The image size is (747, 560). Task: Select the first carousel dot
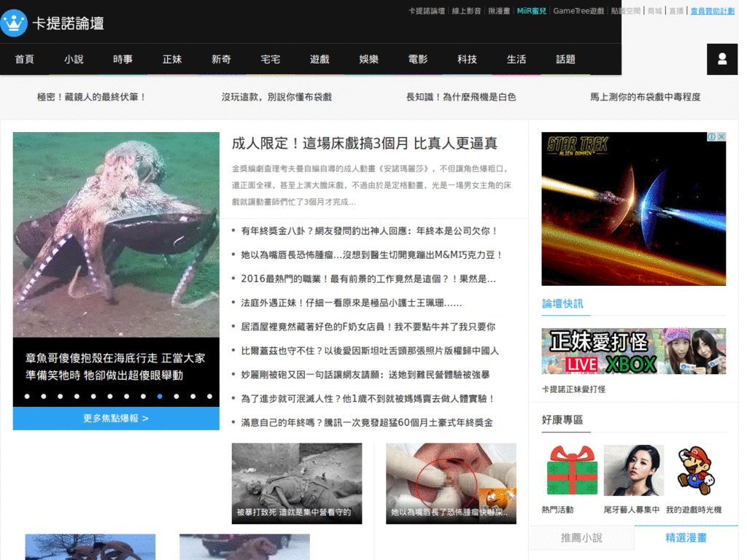click(x=27, y=396)
